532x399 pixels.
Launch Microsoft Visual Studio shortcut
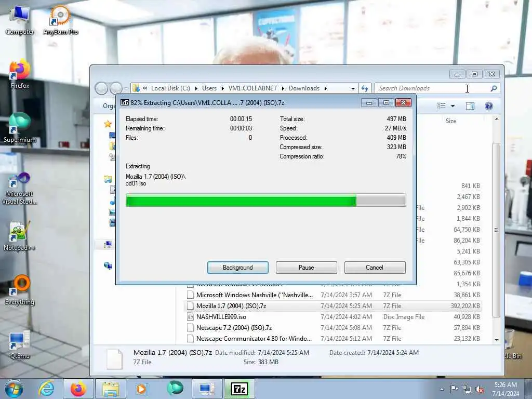coord(20,188)
